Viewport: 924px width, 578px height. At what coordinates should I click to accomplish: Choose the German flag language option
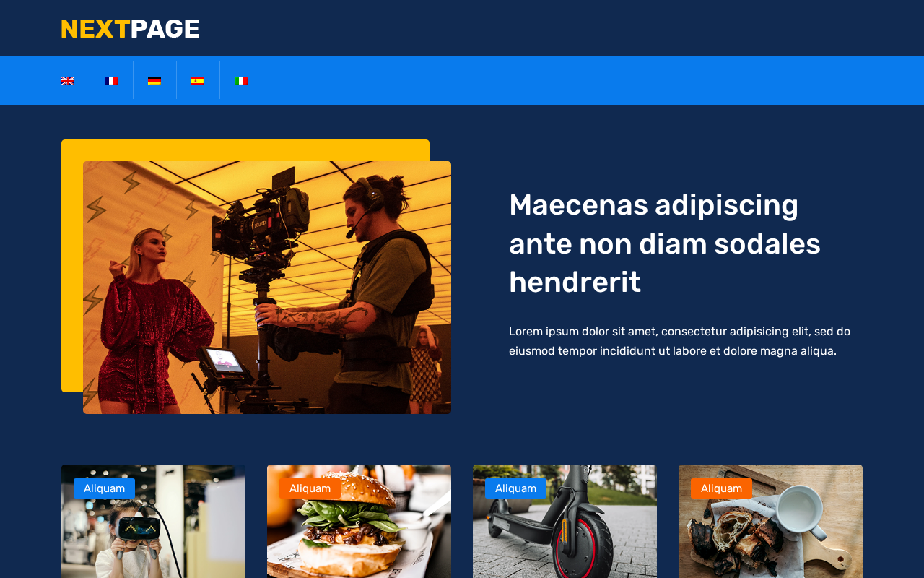pyautogui.click(x=154, y=81)
